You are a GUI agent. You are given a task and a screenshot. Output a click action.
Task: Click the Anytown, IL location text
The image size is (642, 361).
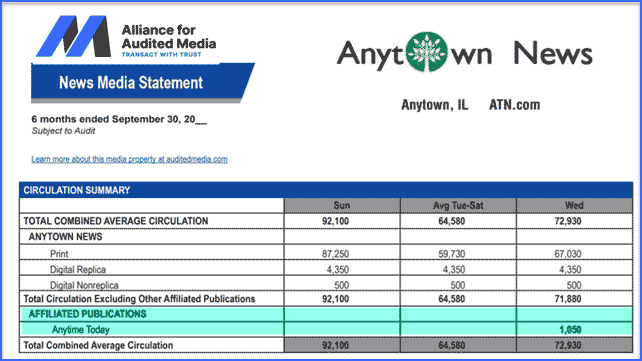pyautogui.click(x=434, y=105)
